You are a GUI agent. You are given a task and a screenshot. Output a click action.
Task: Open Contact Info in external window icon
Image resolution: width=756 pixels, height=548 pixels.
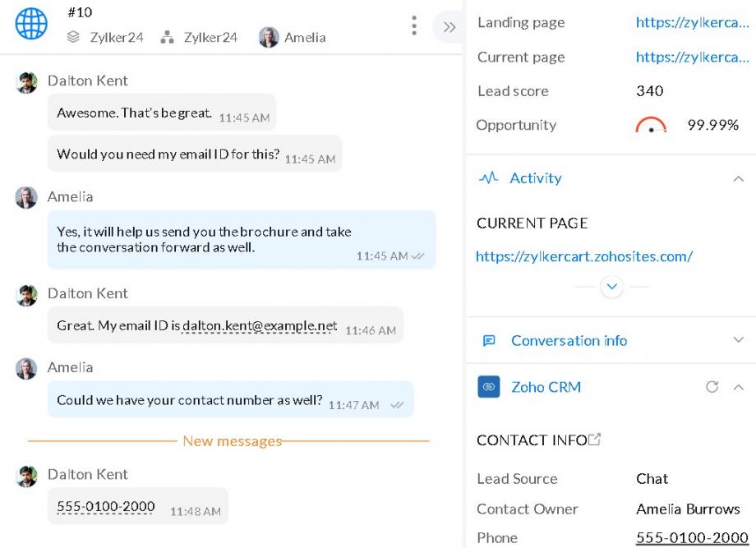(594, 439)
